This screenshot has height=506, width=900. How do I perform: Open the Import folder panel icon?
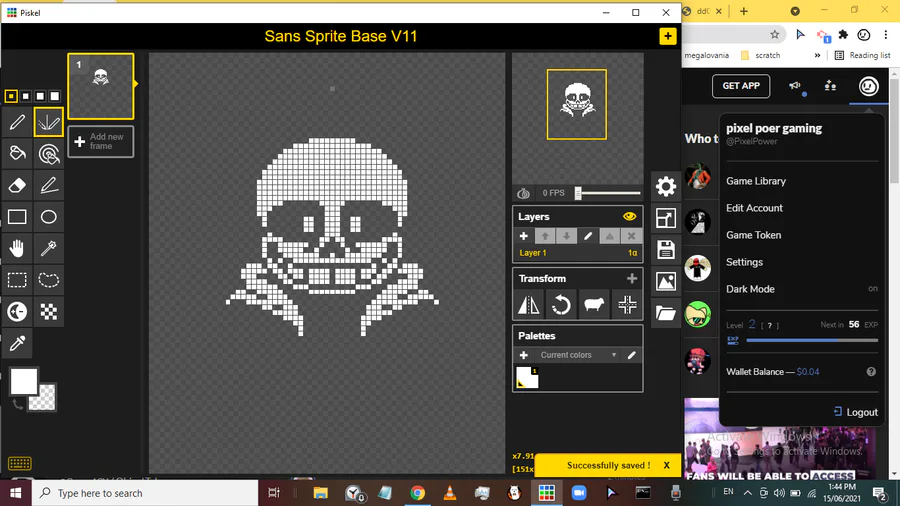666,313
